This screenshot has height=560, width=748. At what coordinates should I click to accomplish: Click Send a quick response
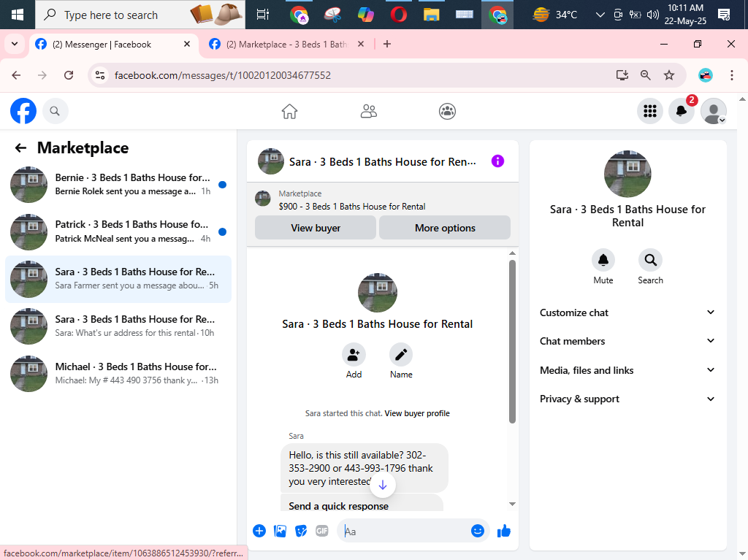[x=338, y=506]
